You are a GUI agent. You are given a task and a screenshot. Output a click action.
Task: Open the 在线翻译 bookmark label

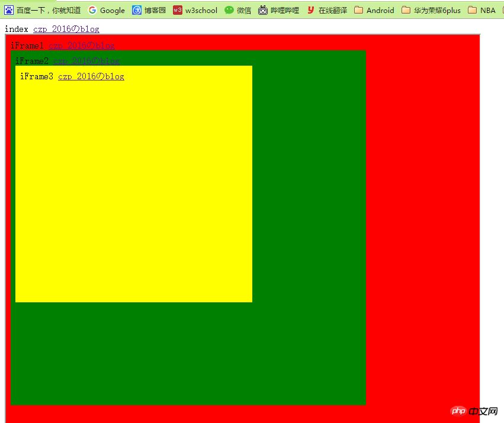[x=333, y=11]
